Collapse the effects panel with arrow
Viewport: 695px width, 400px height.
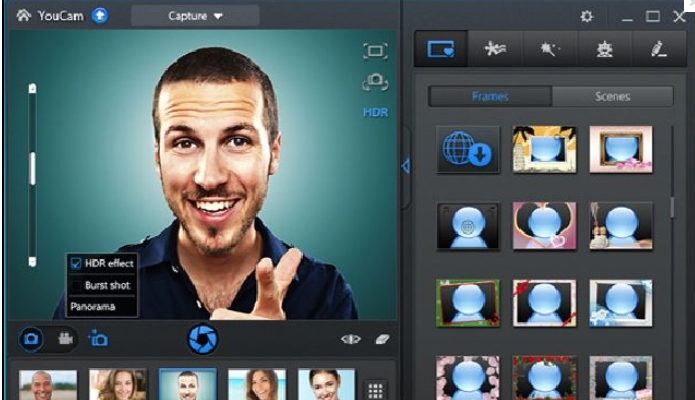pyautogui.click(x=405, y=166)
